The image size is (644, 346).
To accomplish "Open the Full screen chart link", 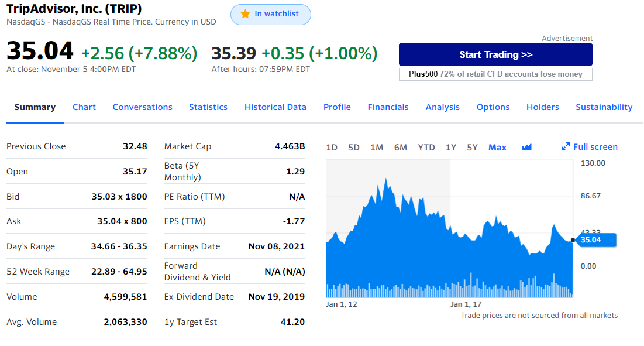I will 595,147.
